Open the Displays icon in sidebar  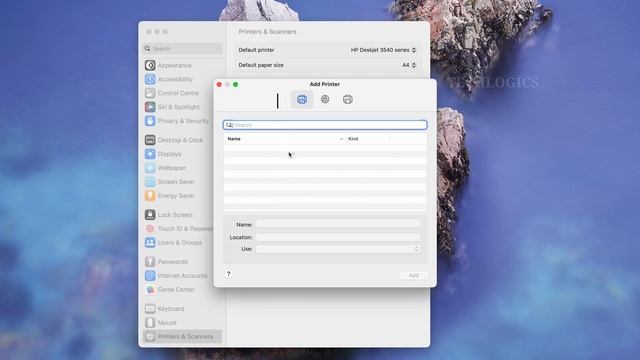(150, 154)
